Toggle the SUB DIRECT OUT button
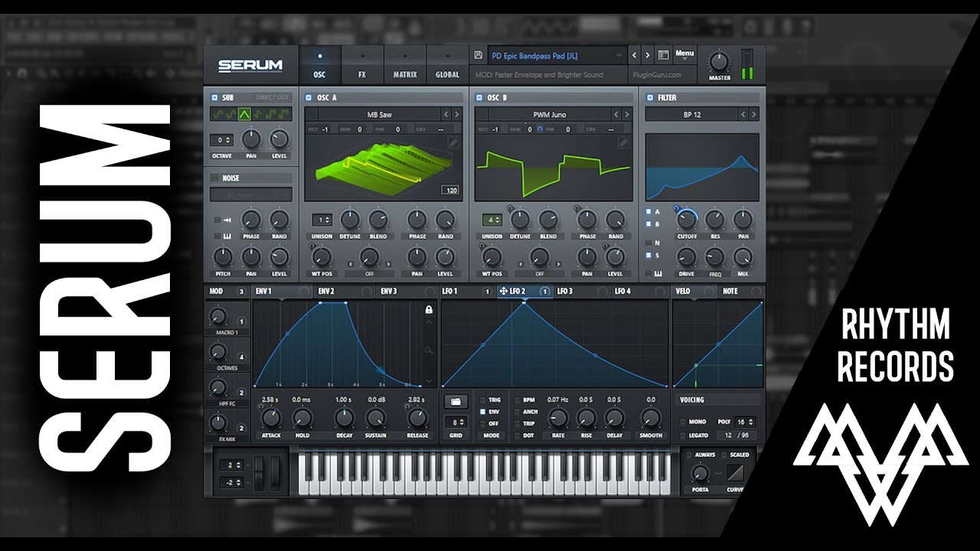980x551 pixels. click(272, 98)
